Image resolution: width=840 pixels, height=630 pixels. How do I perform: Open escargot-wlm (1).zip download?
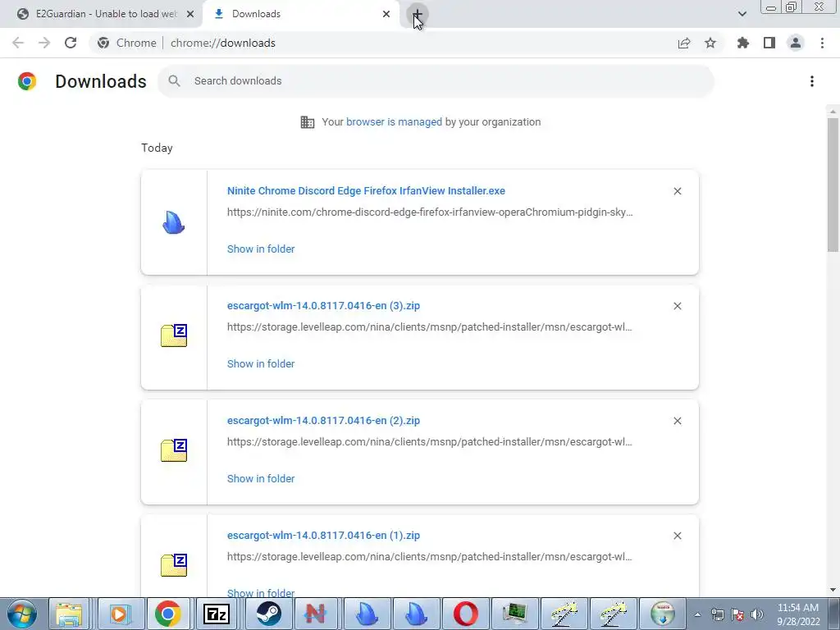coord(323,536)
